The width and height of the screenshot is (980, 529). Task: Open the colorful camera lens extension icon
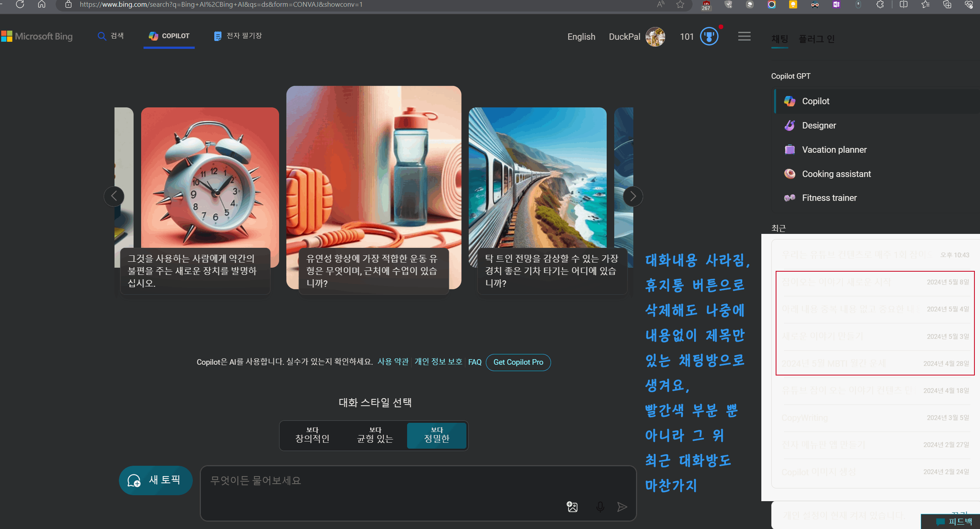[772, 4]
